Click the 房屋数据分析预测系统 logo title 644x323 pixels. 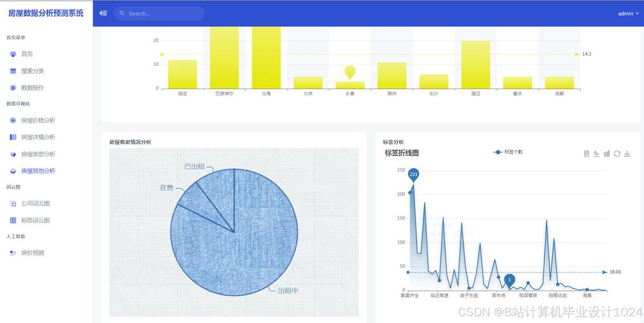click(46, 13)
